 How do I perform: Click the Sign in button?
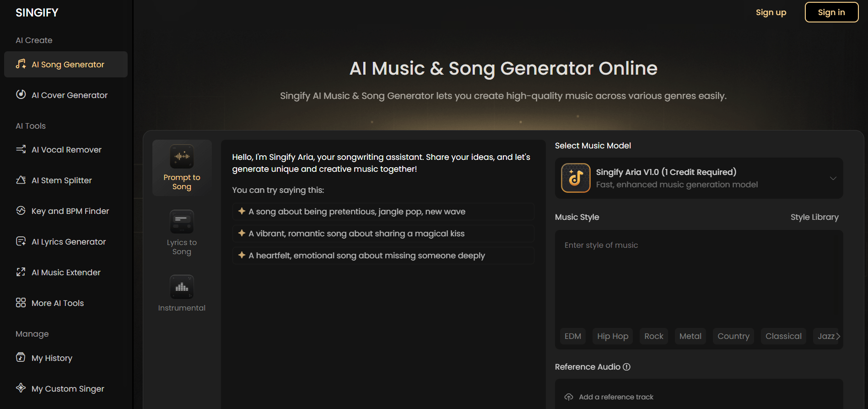[831, 12]
